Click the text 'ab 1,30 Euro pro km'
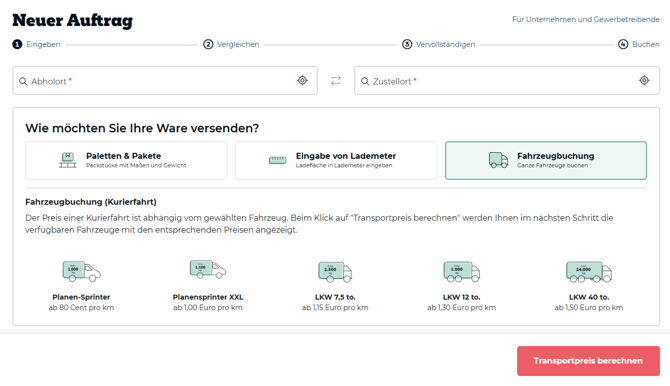The image size is (670, 386). coord(461,307)
